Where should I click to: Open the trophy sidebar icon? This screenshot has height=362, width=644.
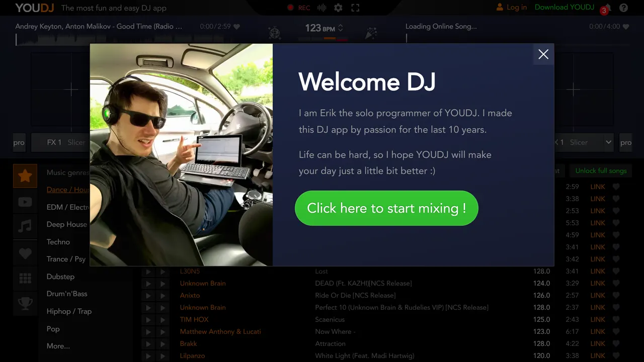click(25, 303)
